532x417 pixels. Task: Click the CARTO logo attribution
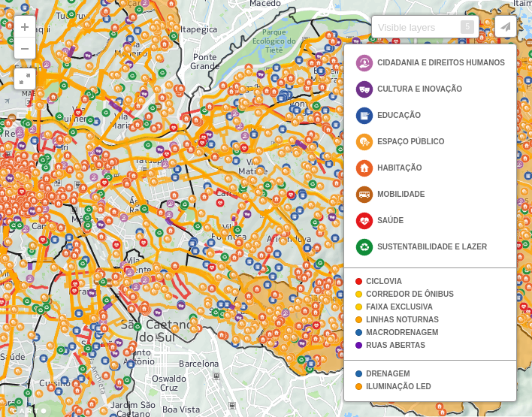[x=29, y=411]
